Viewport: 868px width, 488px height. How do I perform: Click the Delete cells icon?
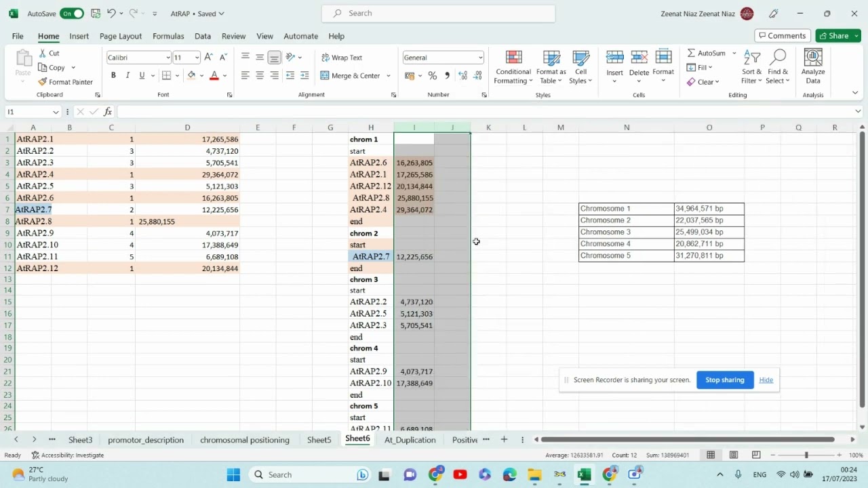click(x=639, y=58)
